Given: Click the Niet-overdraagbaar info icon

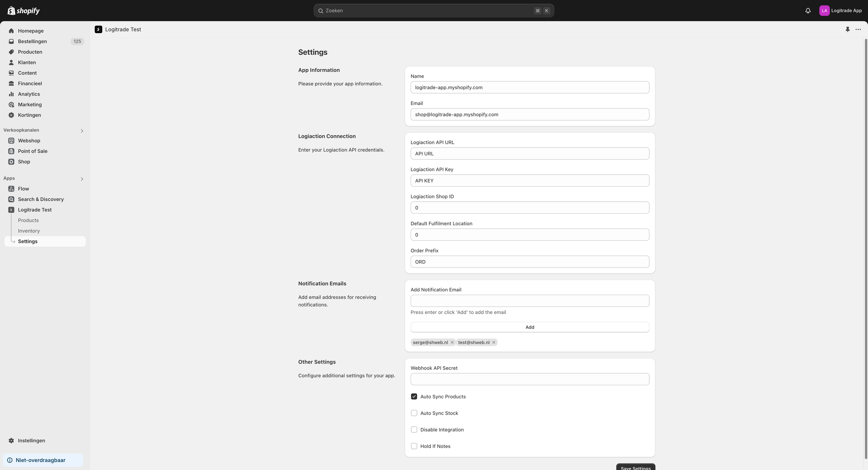Looking at the screenshot, I should point(10,460).
